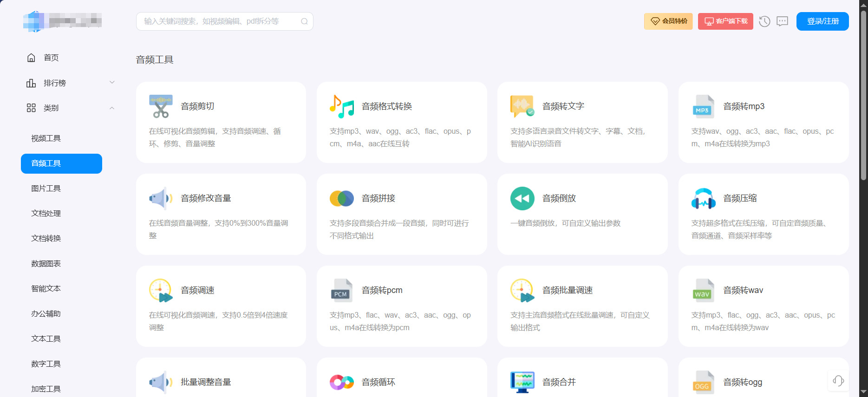
Task: Open the 音频转文字 title link
Action: pos(563,106)
